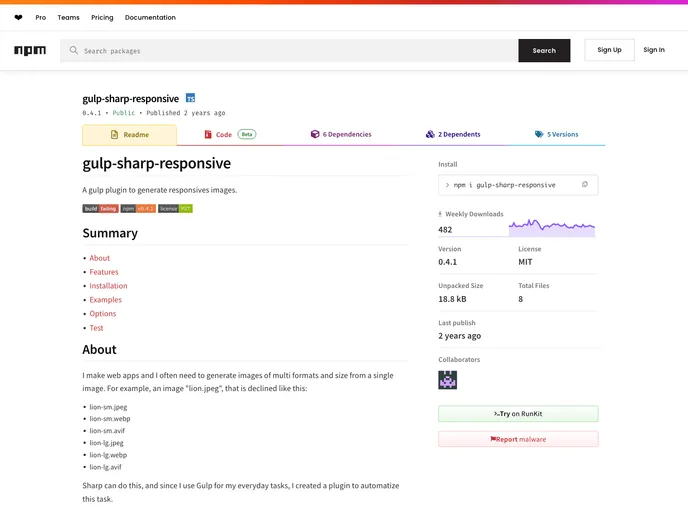The image size is (688, 512).
Task: Click the build failing badge
Action: point(100,208)
